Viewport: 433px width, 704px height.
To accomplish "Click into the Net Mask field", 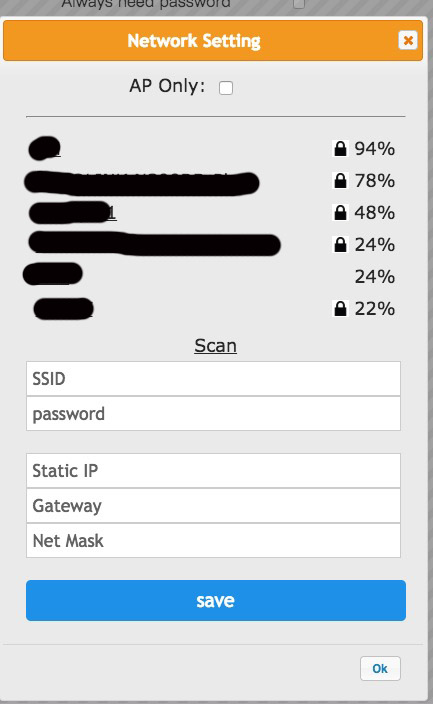I will pyautogui.click(x=213, y=541).
